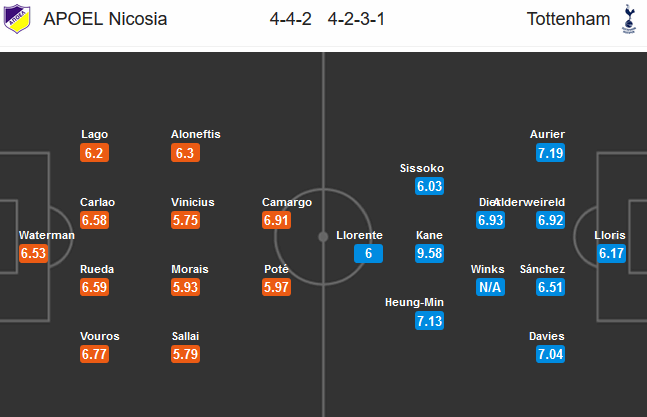Select Sissoko's 6.03 rating badge
This screenshot has width=647, height=417.
pos(430,186)
